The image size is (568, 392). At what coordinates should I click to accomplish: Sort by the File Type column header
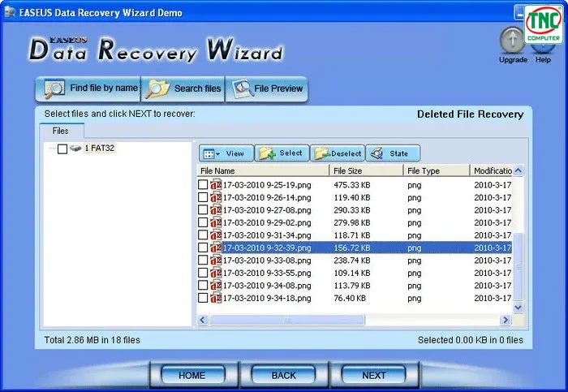[x=437, y=170]
